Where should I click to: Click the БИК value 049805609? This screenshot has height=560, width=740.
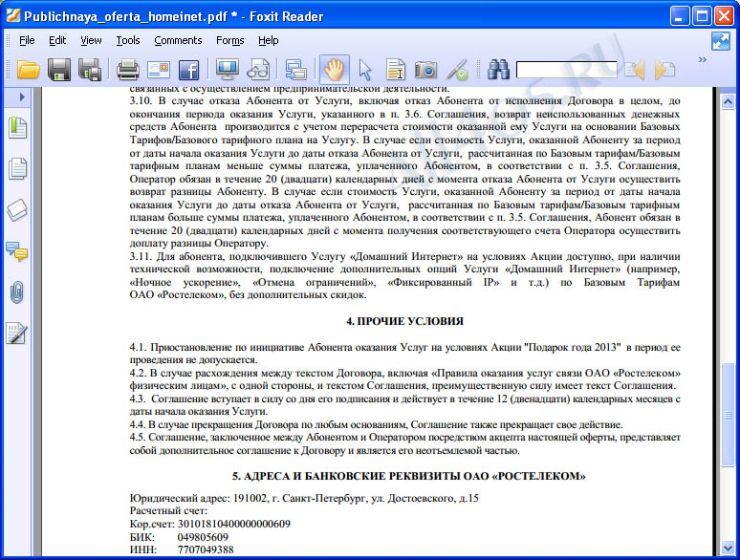[203, 537]
